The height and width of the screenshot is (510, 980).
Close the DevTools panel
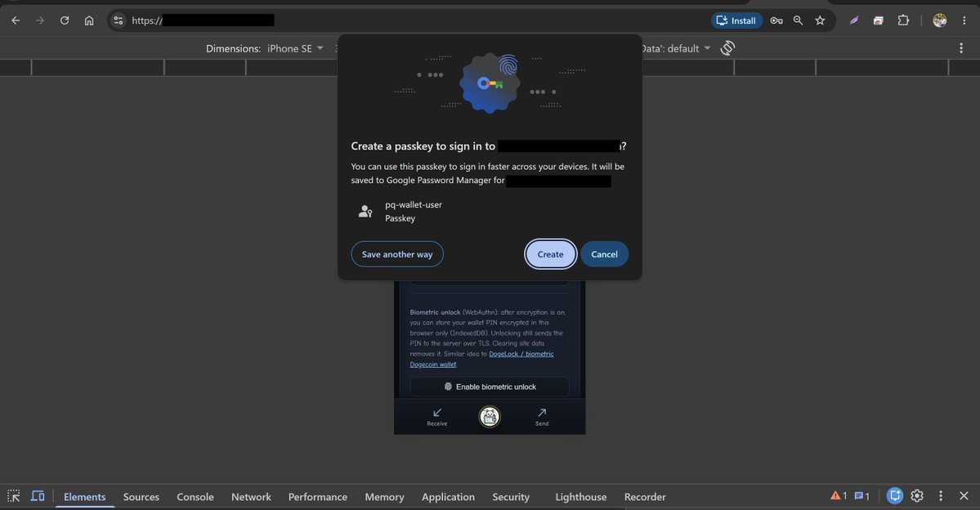tap(964, 496)
